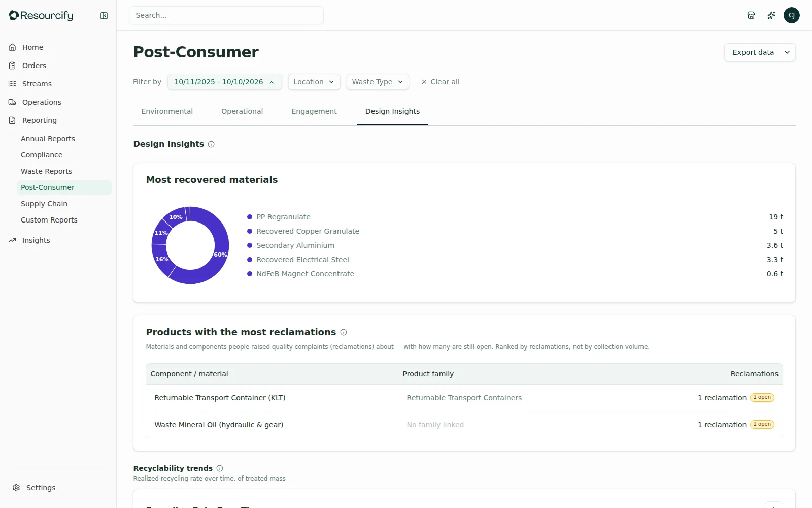Open the Location filter dropdown
The width and height of the screenshot is (812, 508).
314,82
